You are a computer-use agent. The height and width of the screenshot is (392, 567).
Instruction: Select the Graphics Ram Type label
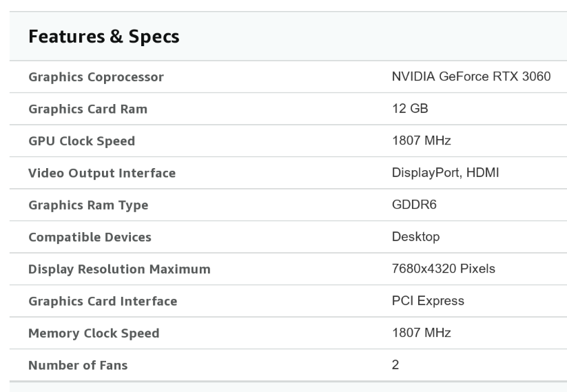coord(88,205)
